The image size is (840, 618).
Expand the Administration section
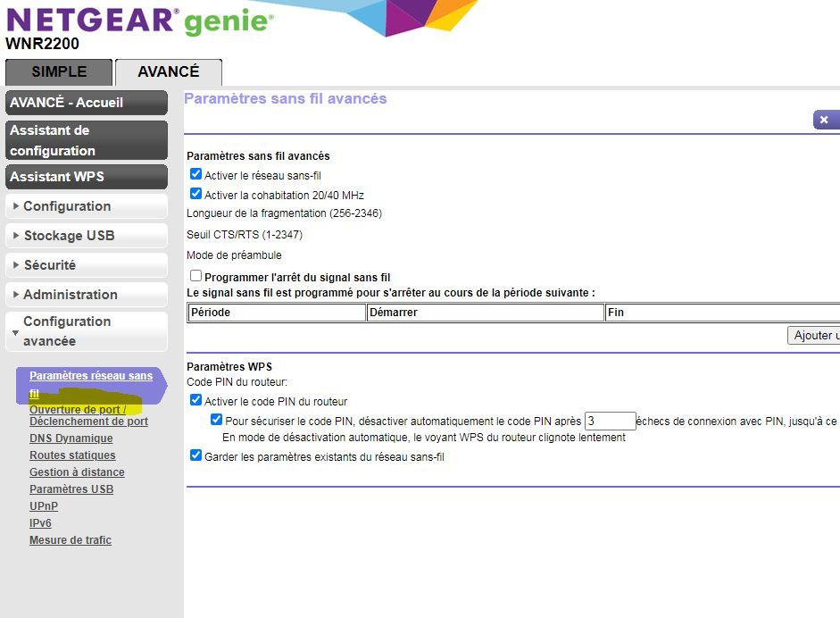(x=87, y=295)
